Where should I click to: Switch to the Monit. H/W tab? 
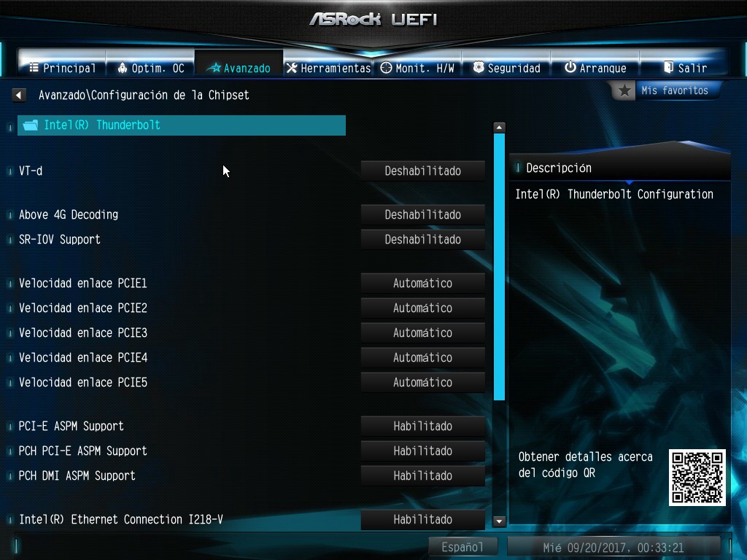(417, 68)
